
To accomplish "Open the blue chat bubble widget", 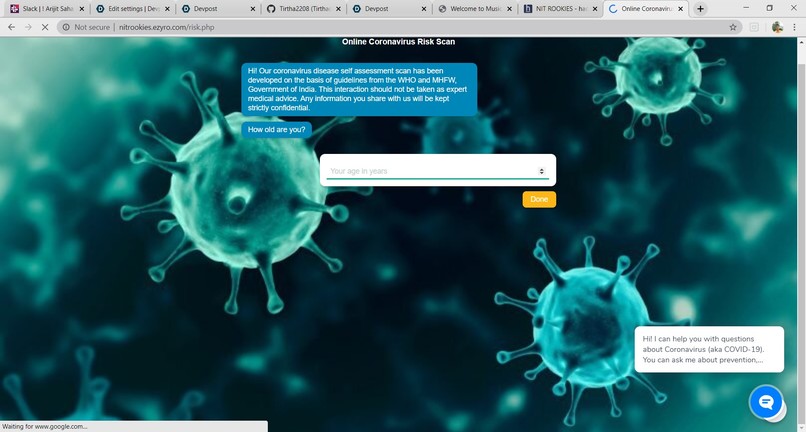I will click(x=766, y=402).
